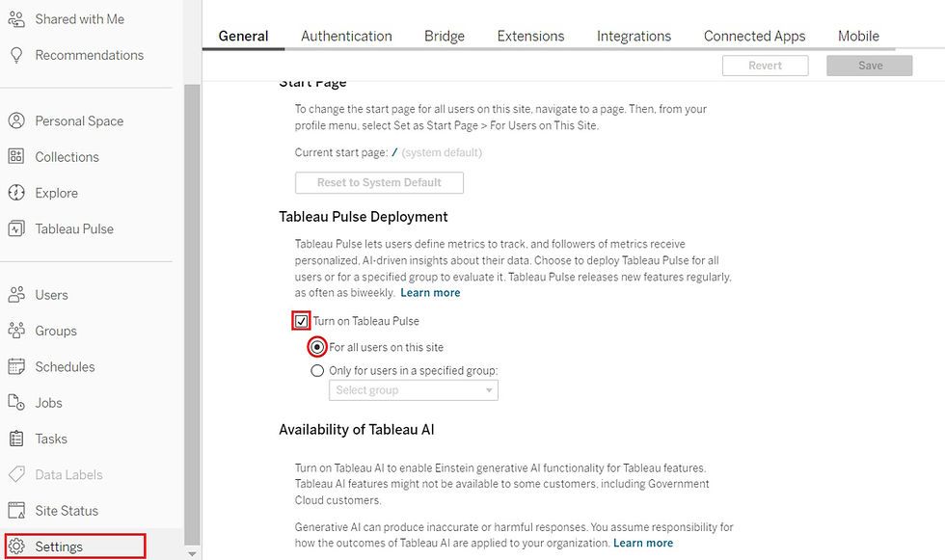Viewport: 945px width, 560px height.
Task: Click the Jobs icon in sidebar
Action: [16, 402]
